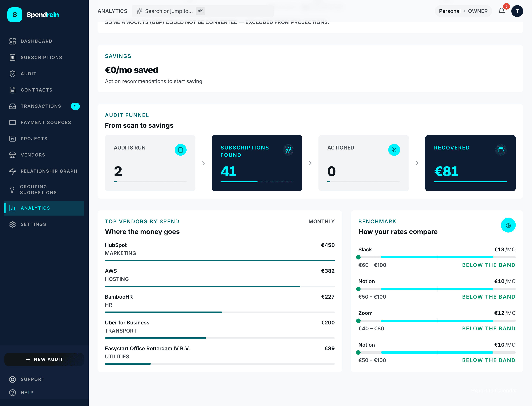
Task: Click the Actioned scissors icon
Action: click(394, 150)
